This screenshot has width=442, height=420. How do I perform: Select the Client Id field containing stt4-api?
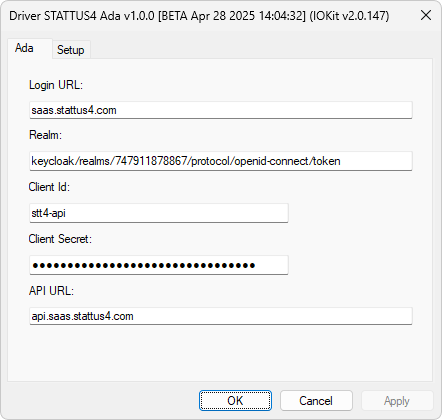click(159, 213)
